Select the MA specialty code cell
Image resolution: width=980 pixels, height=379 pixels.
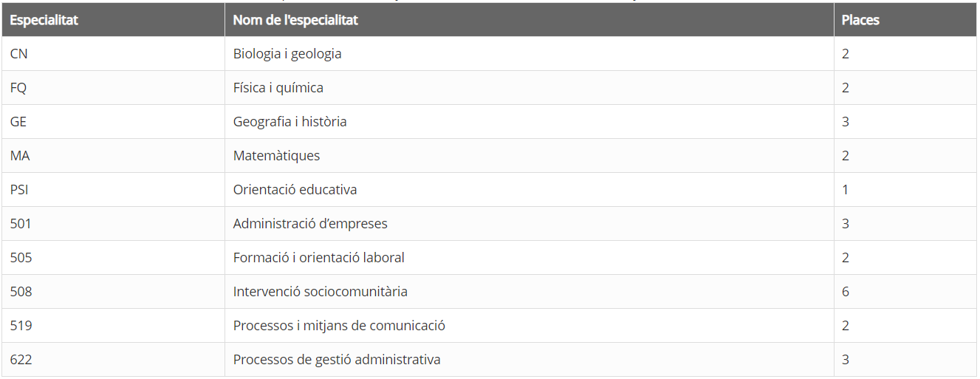pos(113,156)
